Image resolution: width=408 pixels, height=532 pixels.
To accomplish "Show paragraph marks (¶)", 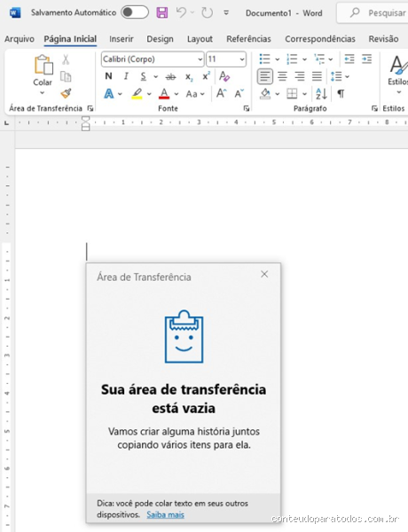I will tap(341, 93).
